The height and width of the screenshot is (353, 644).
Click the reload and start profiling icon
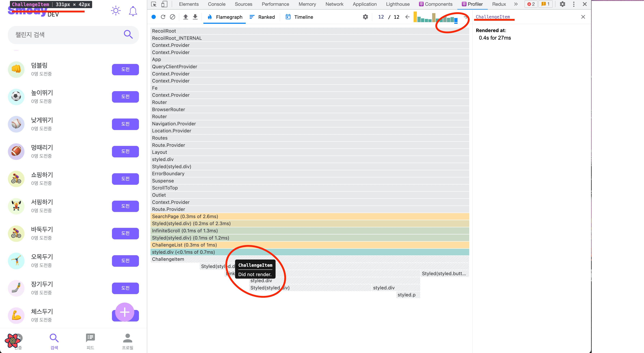pyautogui.click(x=163, y=17)
